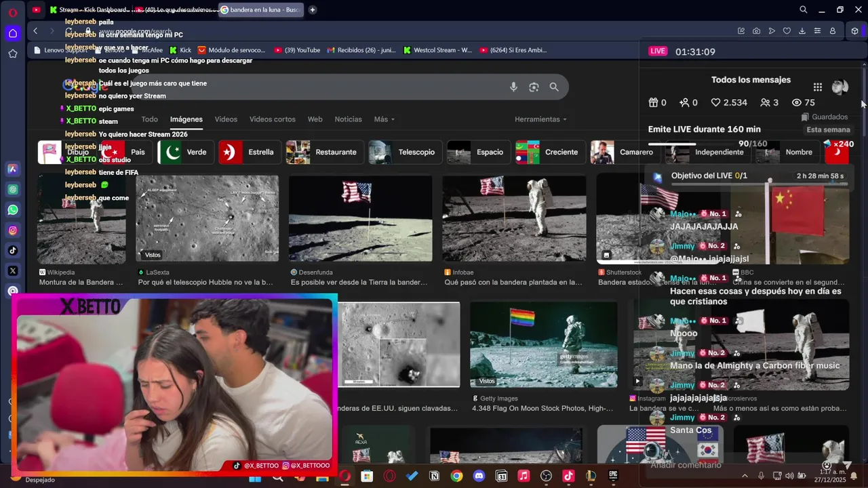The height and width of the screenshot is (488, 868).
Task: Filter images by Creciente chip
Action: coord(551,152)
